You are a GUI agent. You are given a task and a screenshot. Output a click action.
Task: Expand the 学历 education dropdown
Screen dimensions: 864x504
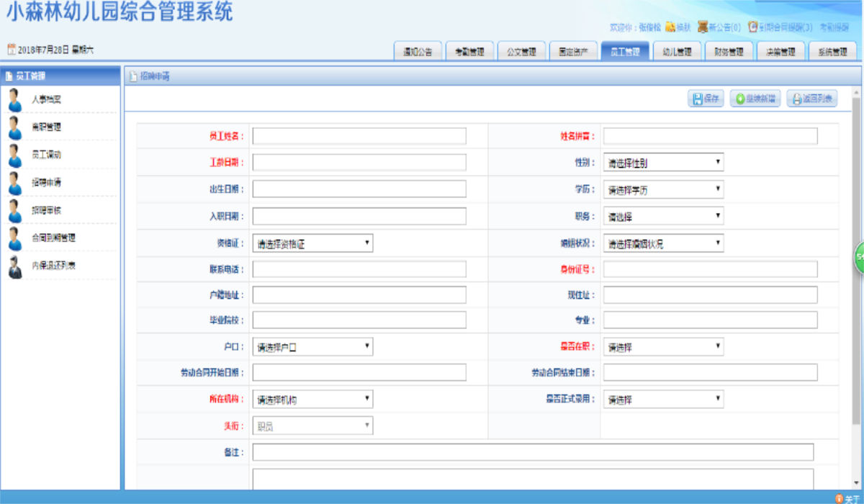click(x=663, y=189)
